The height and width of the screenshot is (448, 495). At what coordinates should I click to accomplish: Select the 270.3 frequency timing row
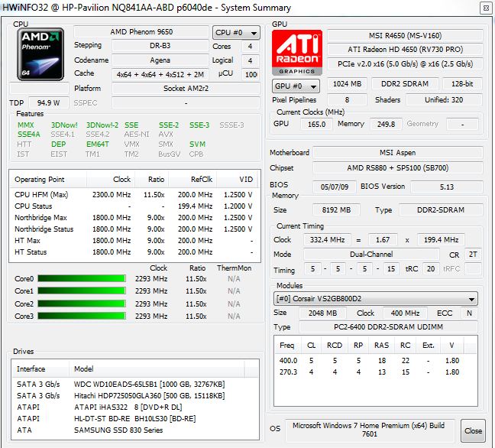375,372
